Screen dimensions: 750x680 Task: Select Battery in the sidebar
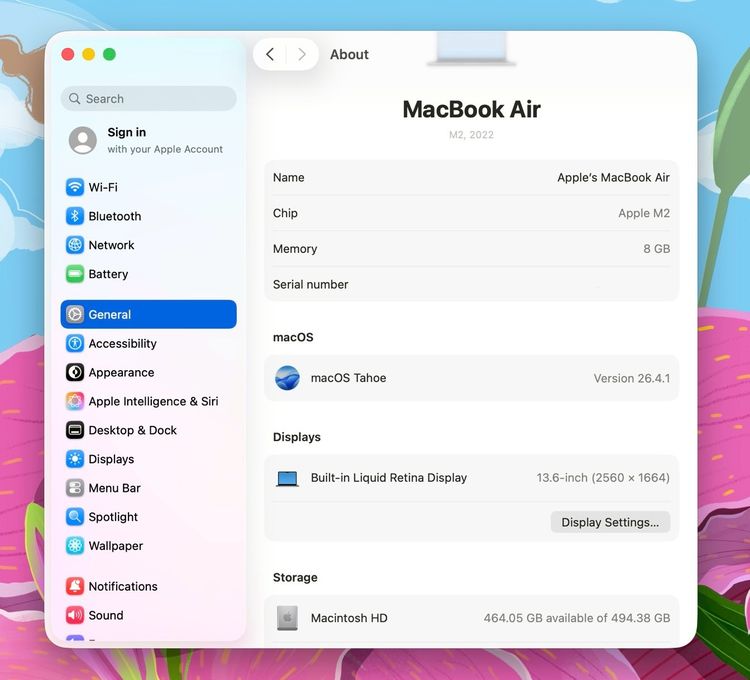coord(148,274)
